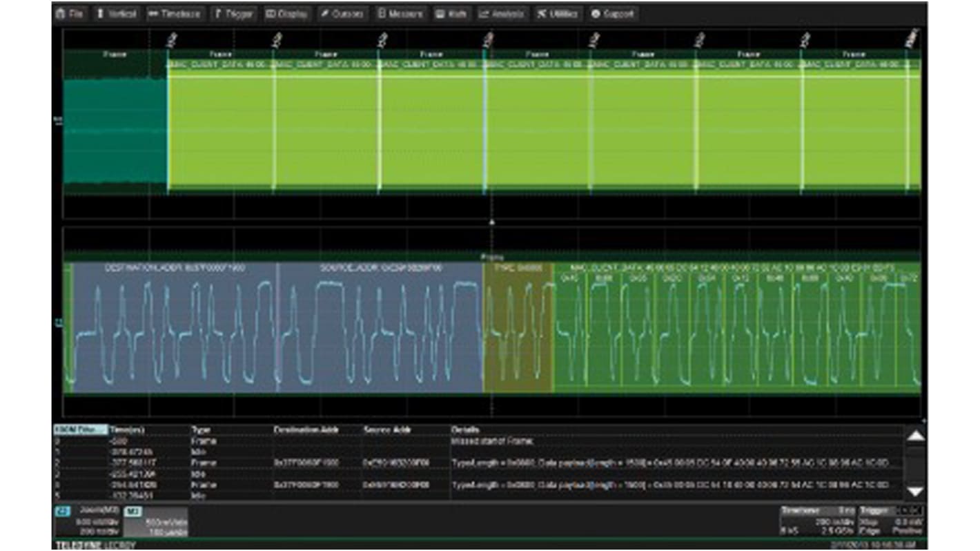Open the Timebase descriptor box
This screenshot has width=980, height=551.
tap(816, 521)
